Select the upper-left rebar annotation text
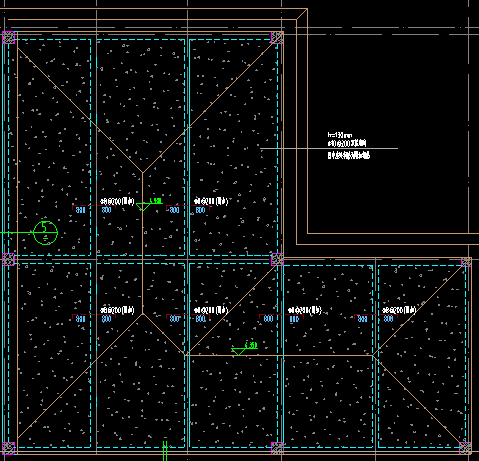The image size is (479, 461). [x=117, y=201]
